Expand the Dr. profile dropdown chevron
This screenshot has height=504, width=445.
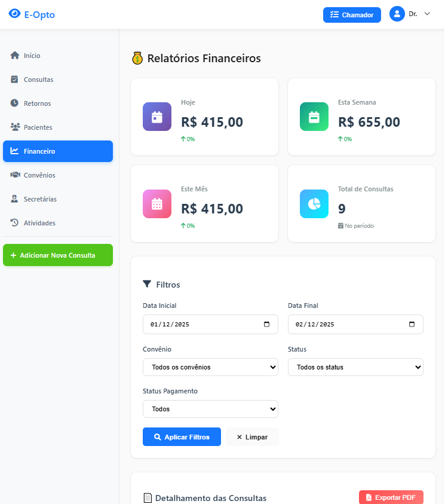point(427,14)
